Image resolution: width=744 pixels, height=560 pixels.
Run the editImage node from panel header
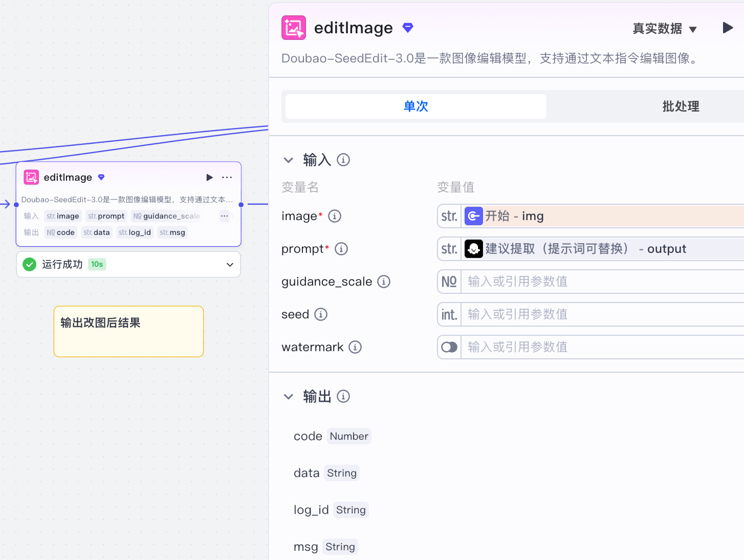point(727,28)
